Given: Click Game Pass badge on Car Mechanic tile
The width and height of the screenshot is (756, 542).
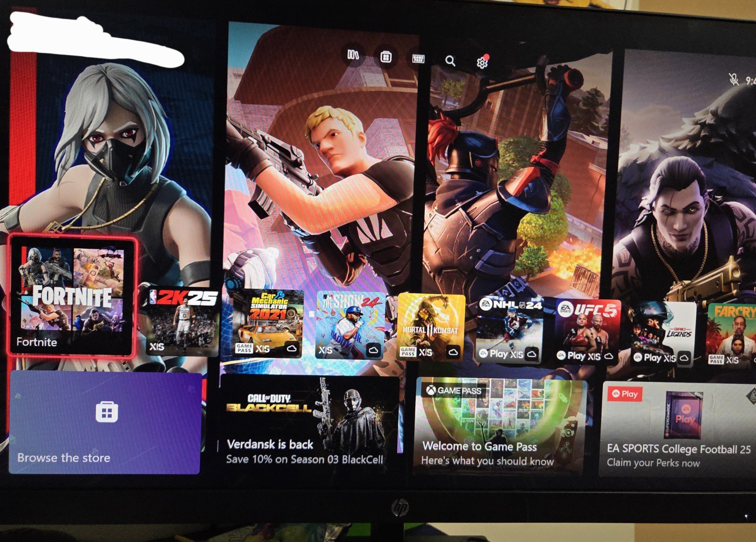Looking at the screenshot, I should click(244, 348).
